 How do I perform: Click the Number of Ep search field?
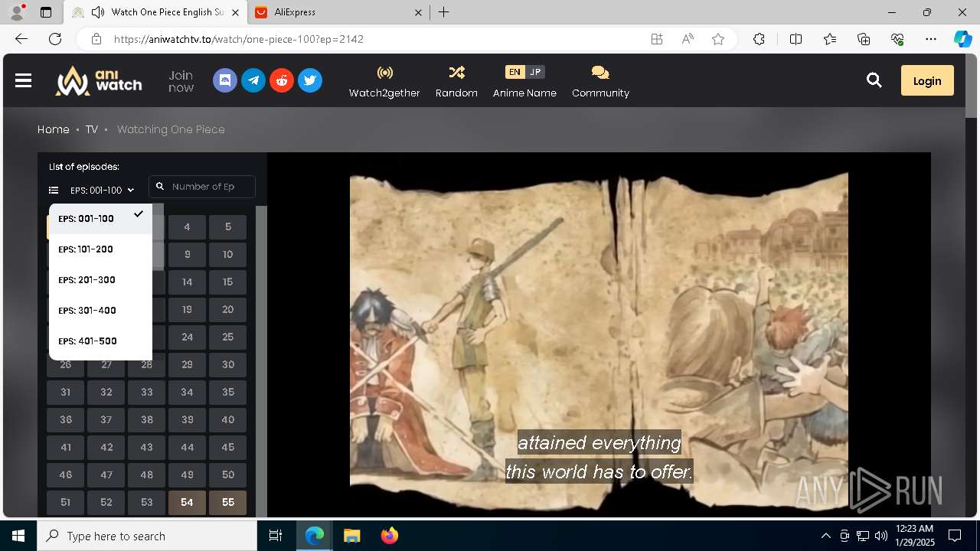pyautogui.click(x=202, y=187)
